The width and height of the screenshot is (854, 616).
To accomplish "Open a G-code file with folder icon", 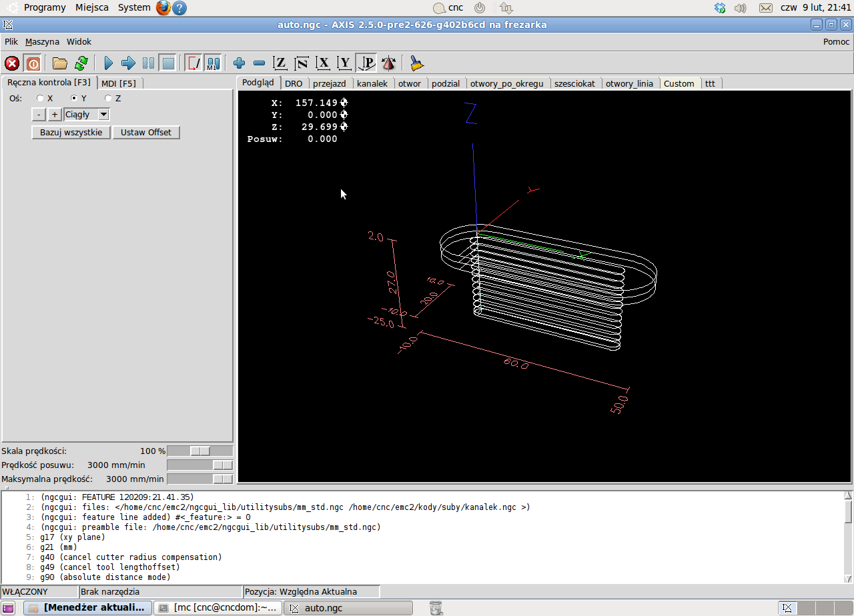I will pos(60,63).
